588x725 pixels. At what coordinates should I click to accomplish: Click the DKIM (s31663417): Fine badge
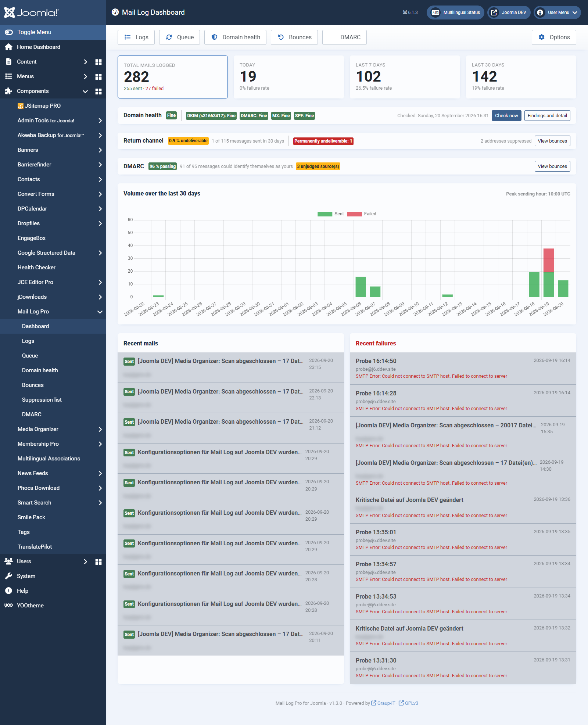(x=211, y=116)
